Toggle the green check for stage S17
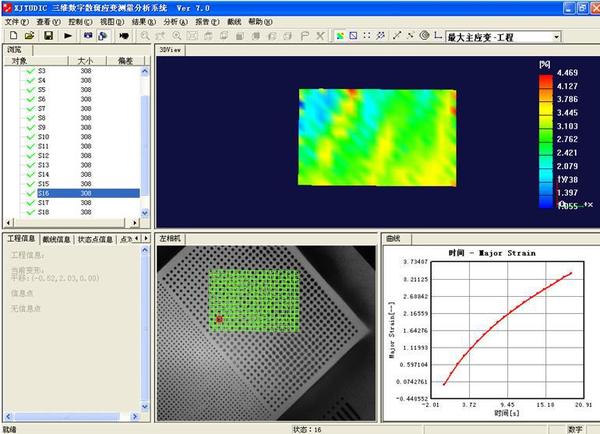The image size is (600, 434). (31, 202)
